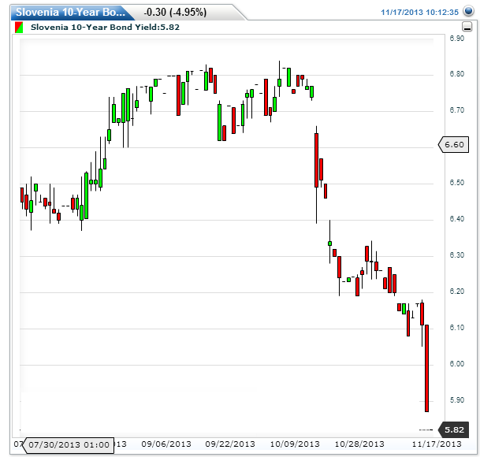
Task: Click the 09/06/2013 date axis label
Action: (x=166, y=444)
